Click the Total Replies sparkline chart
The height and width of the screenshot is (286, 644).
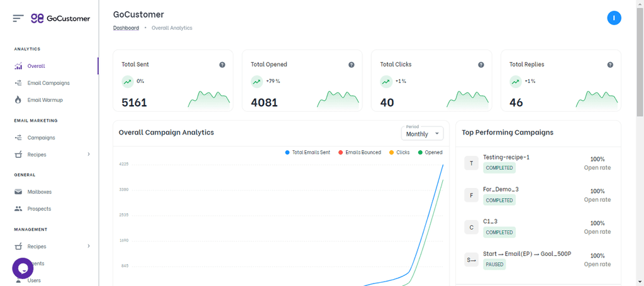click(597, 99)
